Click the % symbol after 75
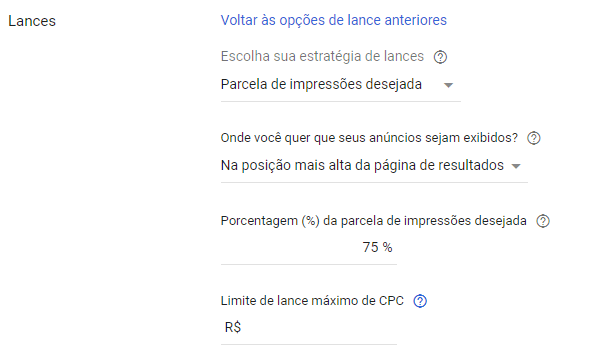Image resolution: width=593 pixels, height=362 pixels. click(x=387, y=247)
